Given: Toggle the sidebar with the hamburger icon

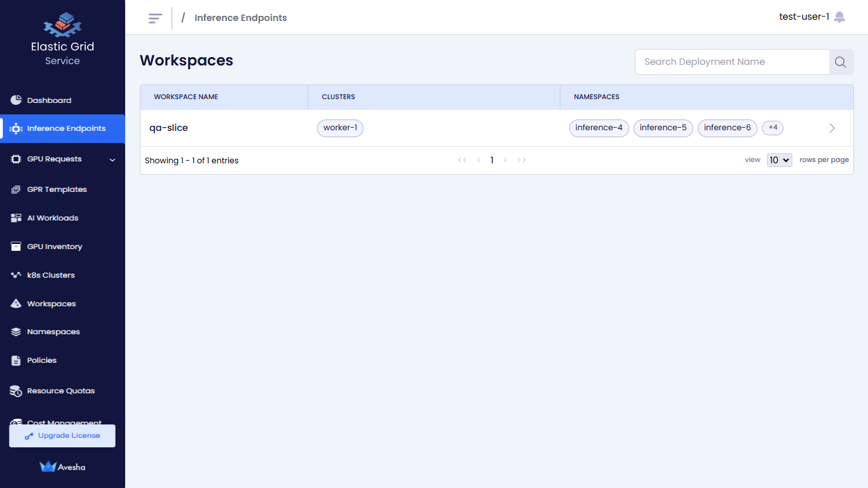Looking at the screenshot, I should pyautogui.click(x=155, y=18).
